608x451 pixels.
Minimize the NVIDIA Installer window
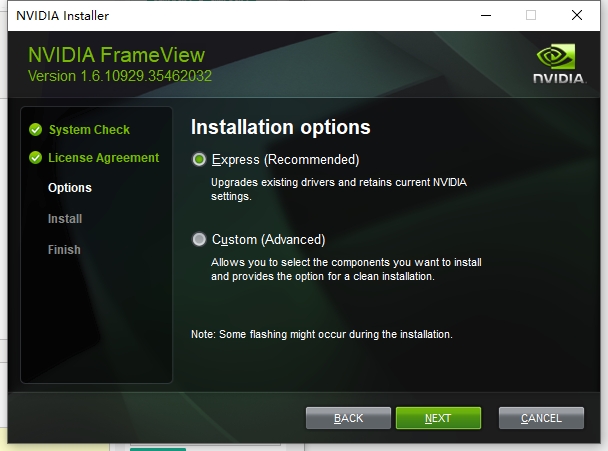coord(486,16)
